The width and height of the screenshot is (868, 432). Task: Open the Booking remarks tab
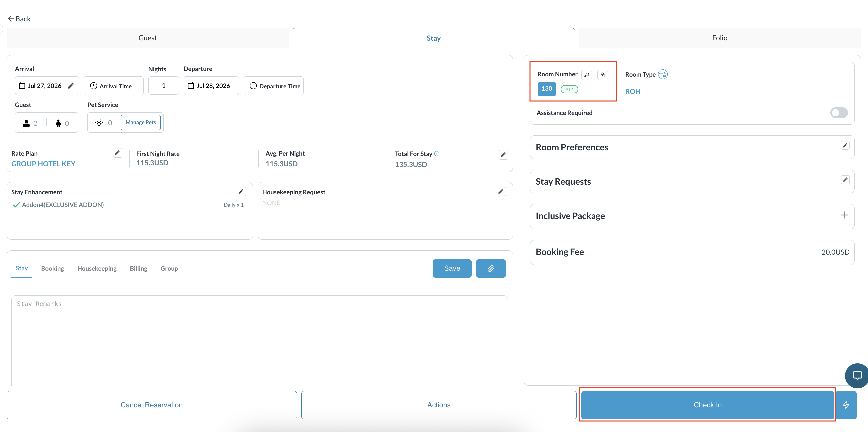(x=53, y=269)
